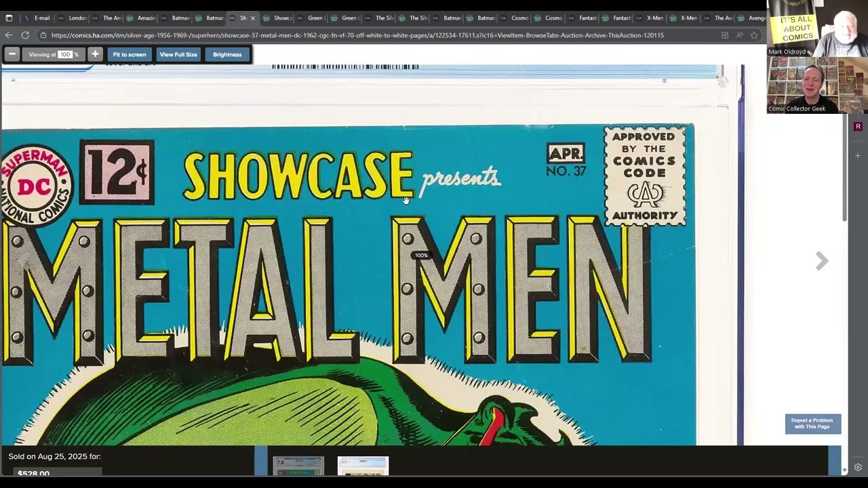Viewport: 868px width, 488px height.
Task: Select the comics.ha.com URL in address bar
Action: coord(357,35)
